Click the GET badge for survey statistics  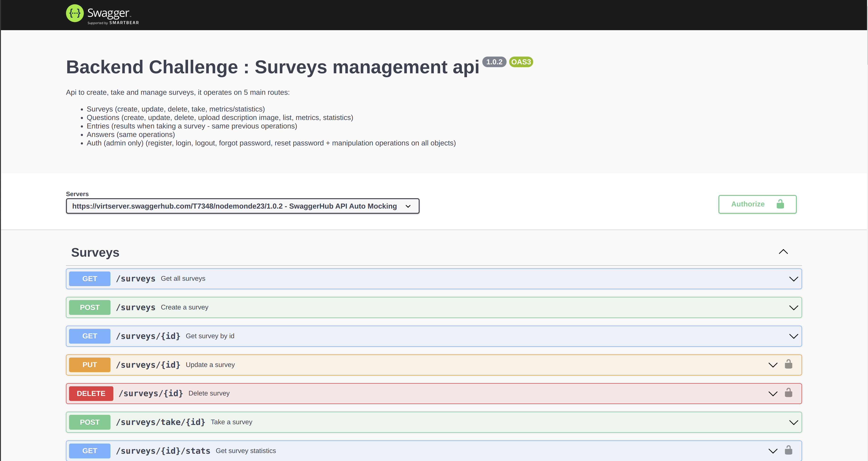[x=90, y=451]
